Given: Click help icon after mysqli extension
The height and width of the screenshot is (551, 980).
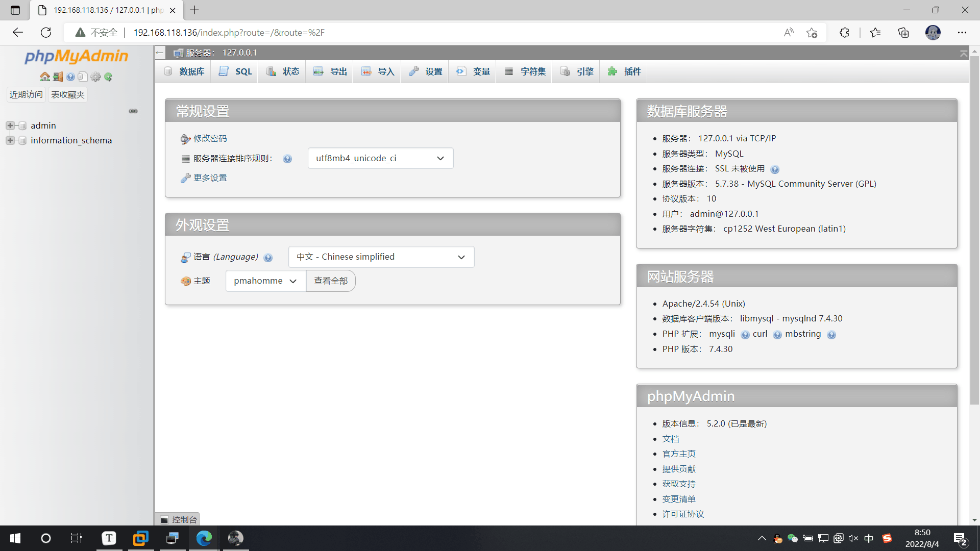Looking at the screenshot, I should 745,335.
